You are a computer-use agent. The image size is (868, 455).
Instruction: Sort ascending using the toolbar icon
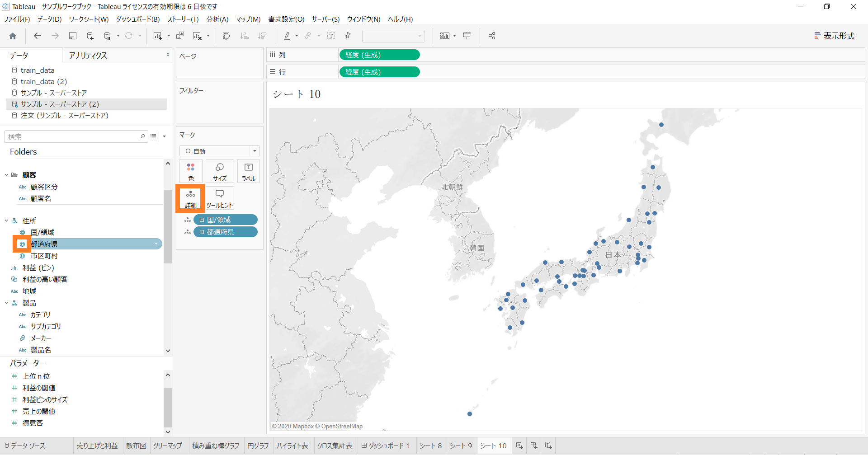[245, 36]
